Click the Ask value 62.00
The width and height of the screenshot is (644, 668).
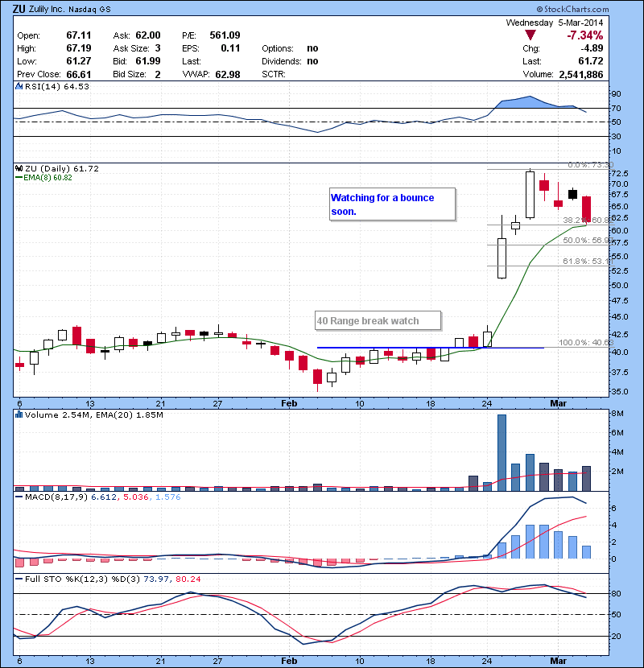(x=148, y=35)
